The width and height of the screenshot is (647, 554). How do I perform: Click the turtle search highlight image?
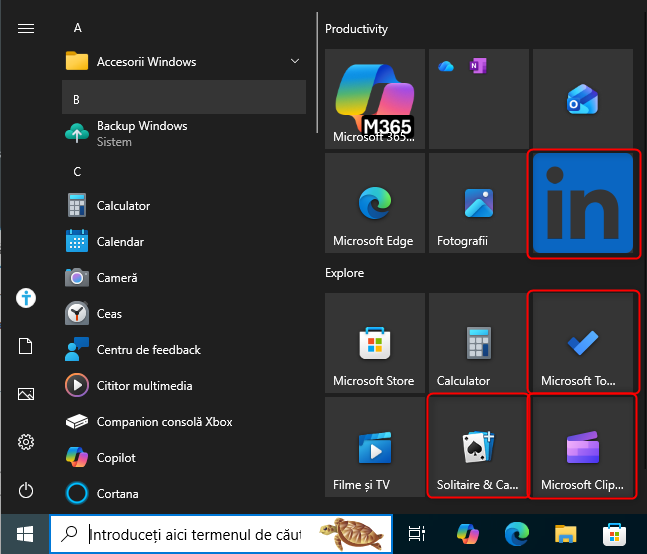(x=354, y=534)
